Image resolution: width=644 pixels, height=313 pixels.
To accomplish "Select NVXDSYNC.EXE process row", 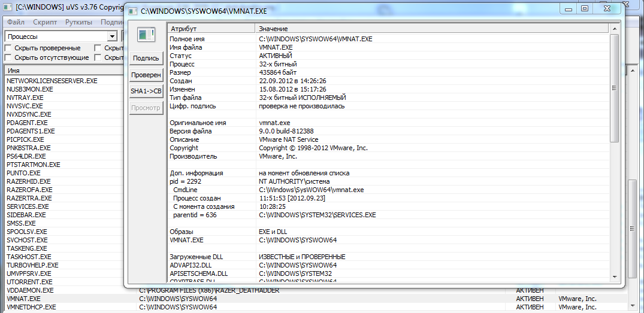I will [x=29, y=114].
